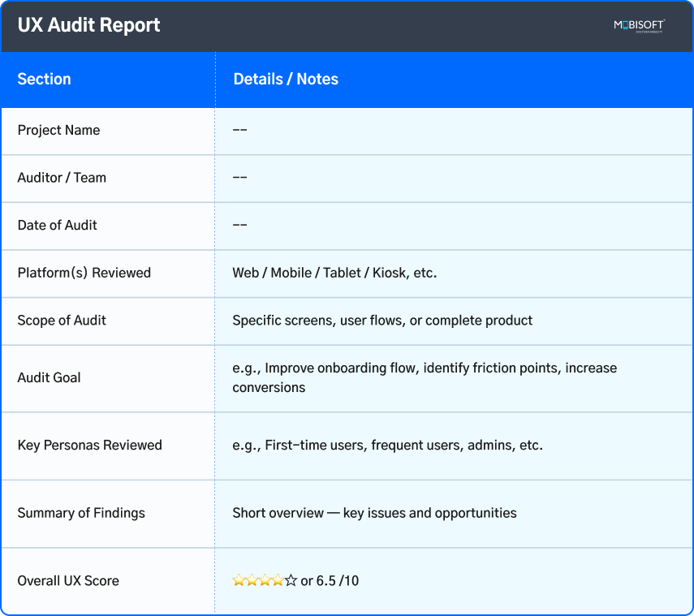Screen dimensions: 694x616
Task: Select 'First-time users, frequent users, admins' text
Action: [x=388, y=445]
